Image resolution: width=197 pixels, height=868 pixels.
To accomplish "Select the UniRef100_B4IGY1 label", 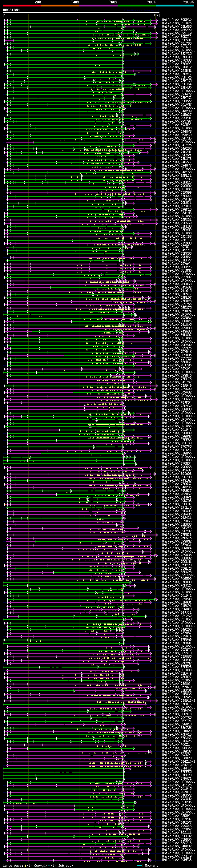I will (x=177, y=450).
